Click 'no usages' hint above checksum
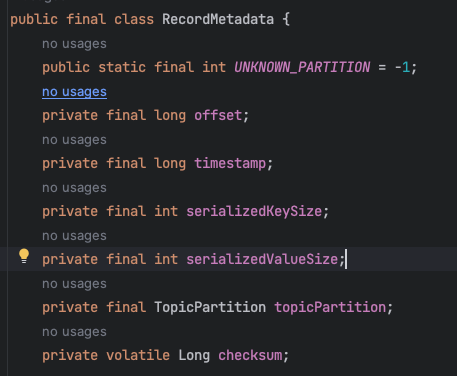The image size is (457, 376). tap(74, 332)
